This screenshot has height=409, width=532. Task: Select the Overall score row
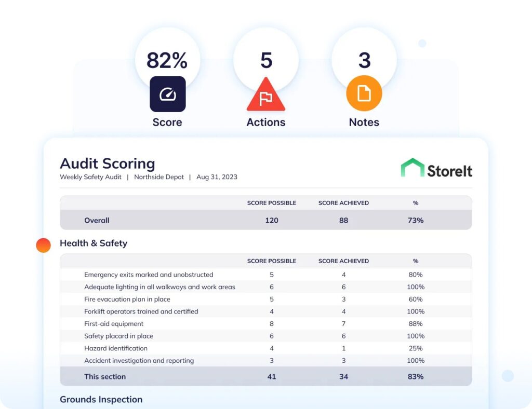(265, 220)
